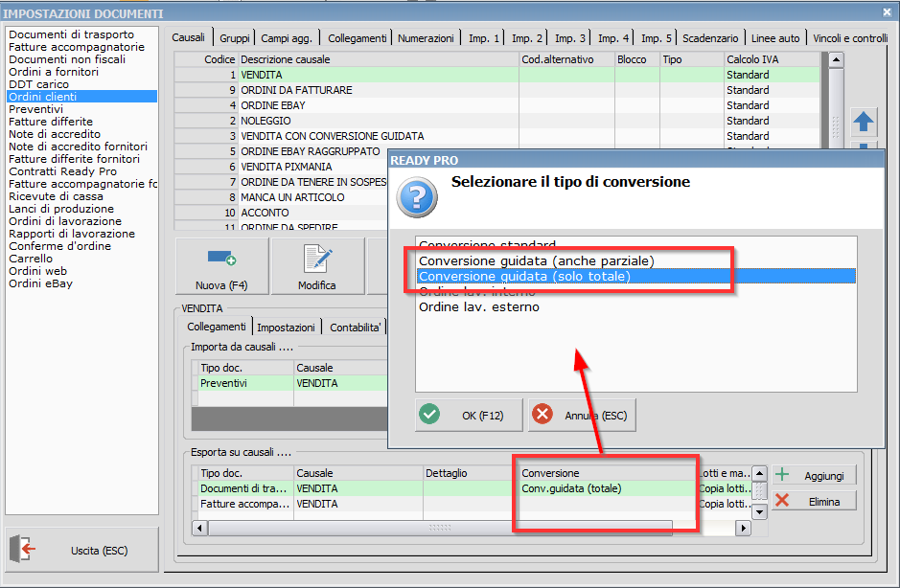Click the scroll up arrow of the causali table
This screenshot has width=900, height=588.
click(x=837, y=59)
